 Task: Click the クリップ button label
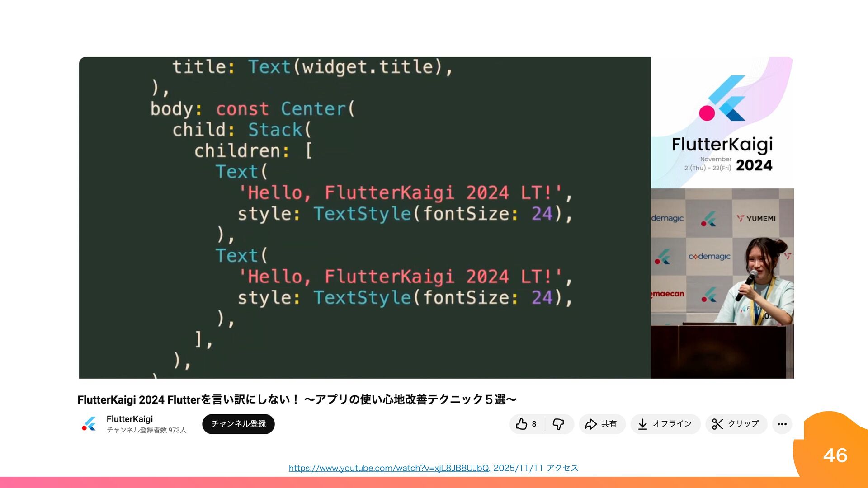(x=743, y=424)
